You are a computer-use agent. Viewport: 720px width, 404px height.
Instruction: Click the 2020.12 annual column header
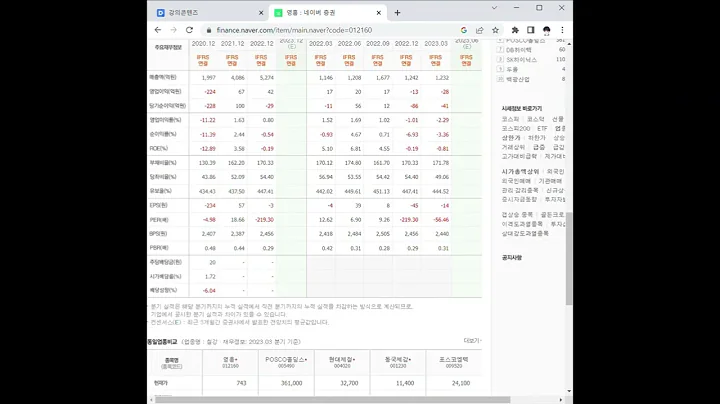(203, 44)
